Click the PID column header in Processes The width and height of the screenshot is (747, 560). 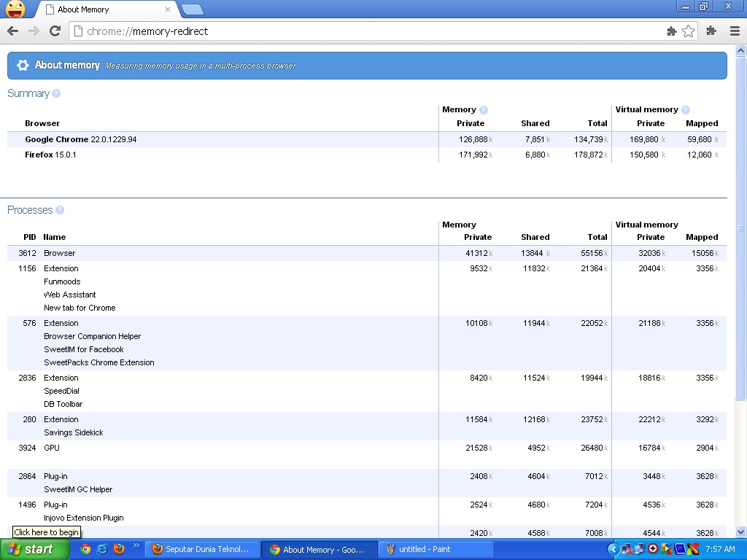(x=29, y=237)
